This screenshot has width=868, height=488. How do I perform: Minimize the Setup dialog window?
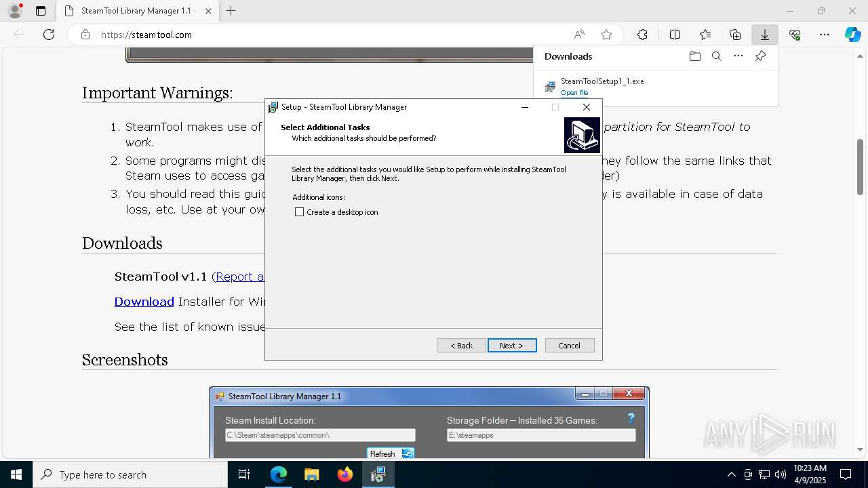(525, 107)
